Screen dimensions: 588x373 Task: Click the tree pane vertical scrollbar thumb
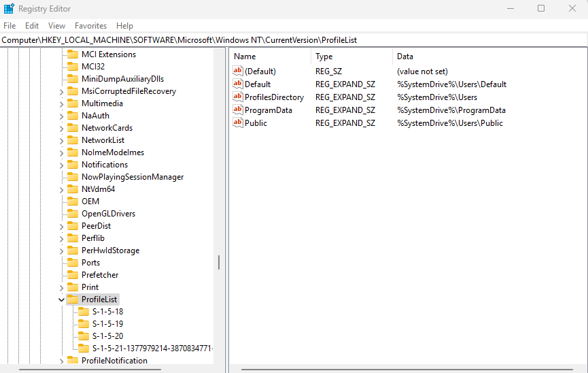click(218, 263)
